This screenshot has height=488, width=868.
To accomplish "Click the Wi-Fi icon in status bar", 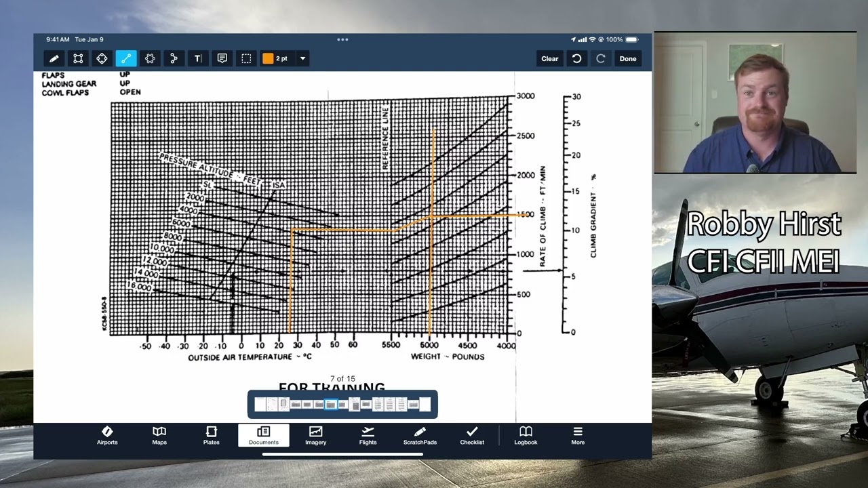I will pos(592,40).
